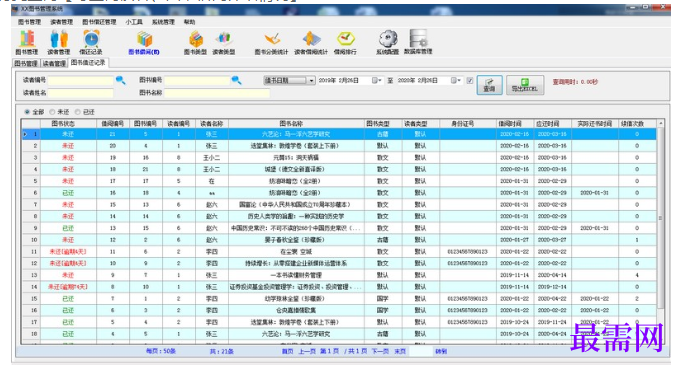Click the scroll-up arrow of the table

(660, 124)
